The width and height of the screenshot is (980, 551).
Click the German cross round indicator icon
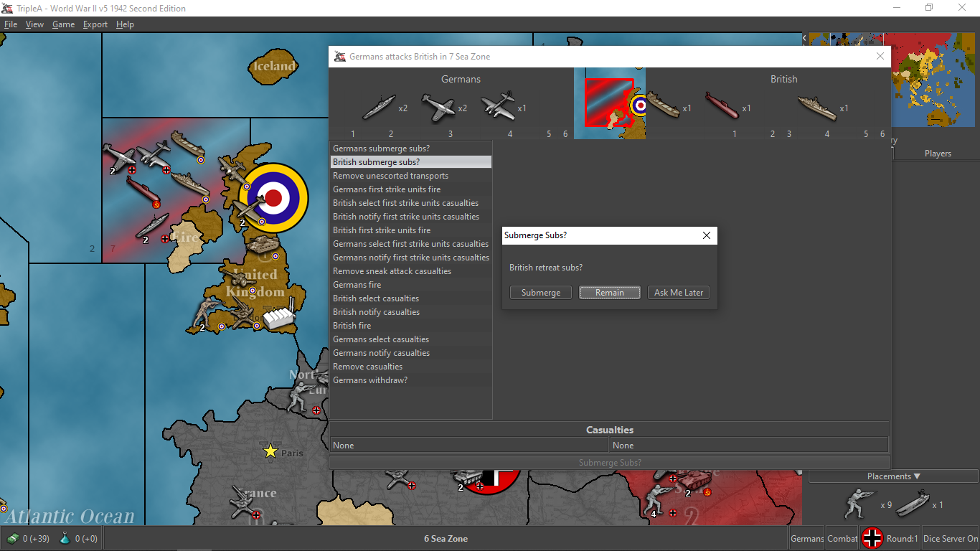[872, 537]
